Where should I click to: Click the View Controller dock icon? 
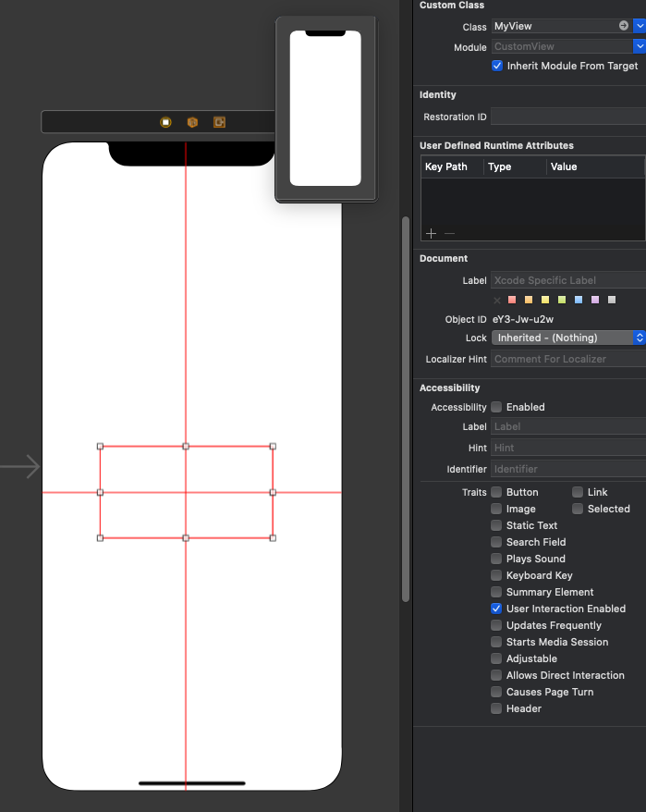click(165, 122)
